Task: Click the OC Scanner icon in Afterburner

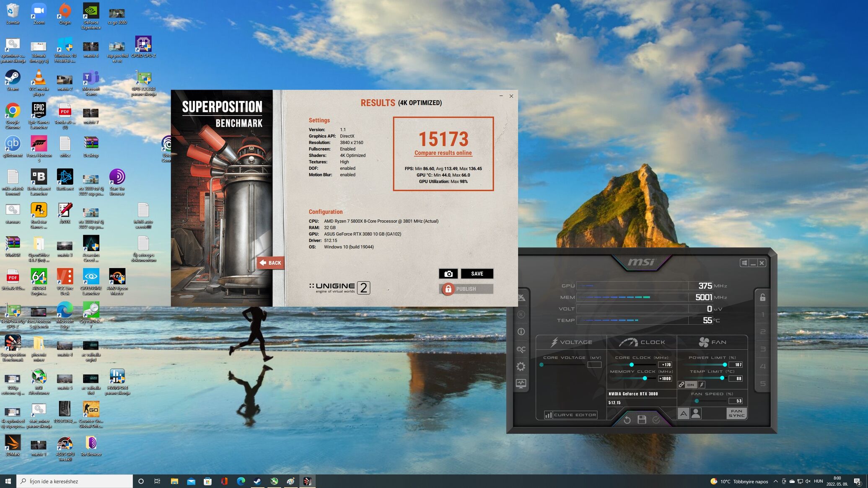Action: (521, 349)
